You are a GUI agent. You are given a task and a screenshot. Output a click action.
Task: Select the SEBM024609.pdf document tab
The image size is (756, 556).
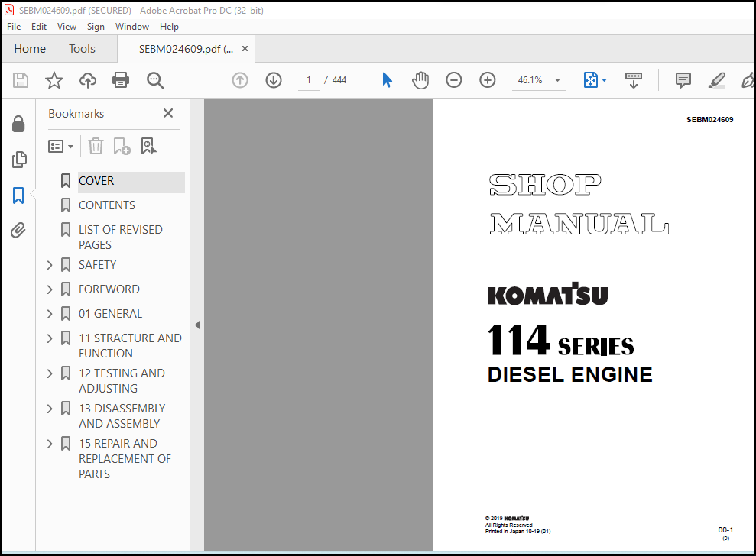186,49
